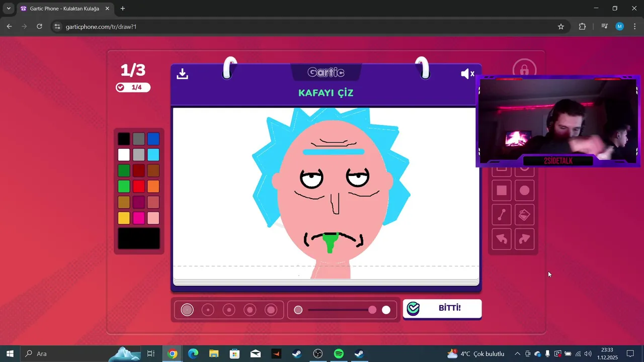Pick the smallest brush size
This screenshot has width=644, height=362.
[x=187, y=310]
